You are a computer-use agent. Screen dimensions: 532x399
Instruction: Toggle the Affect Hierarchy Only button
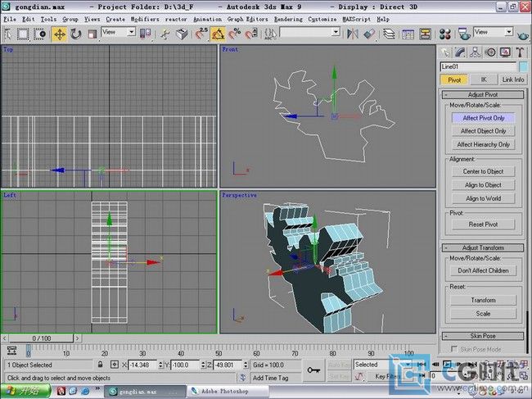coord(484,145)
